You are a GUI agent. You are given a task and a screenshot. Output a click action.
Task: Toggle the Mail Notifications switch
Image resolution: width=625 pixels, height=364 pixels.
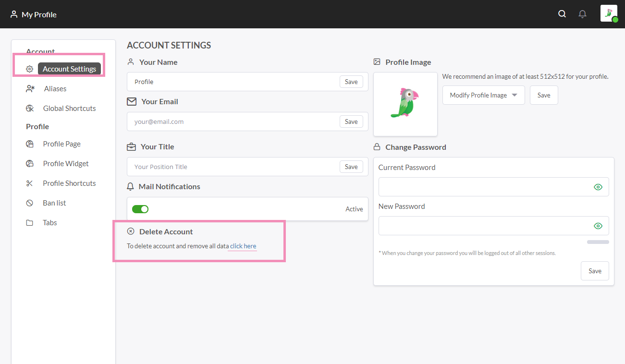(x=140, y=209)
